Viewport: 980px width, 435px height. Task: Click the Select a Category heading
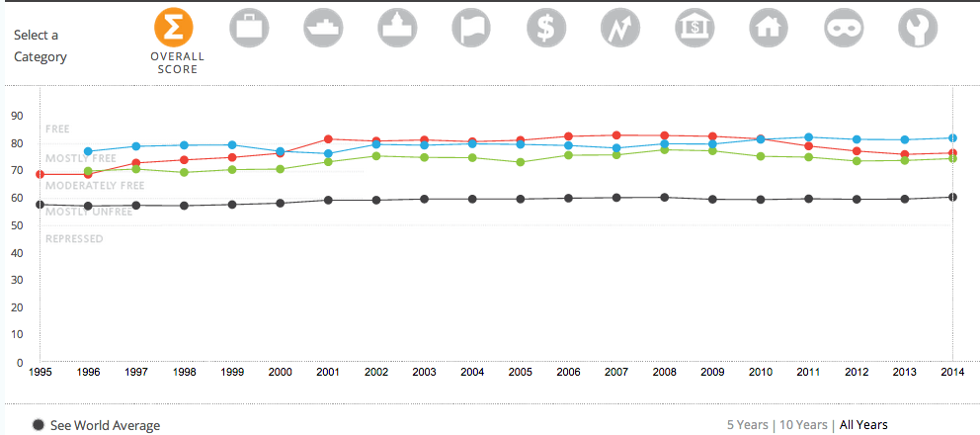41,45
